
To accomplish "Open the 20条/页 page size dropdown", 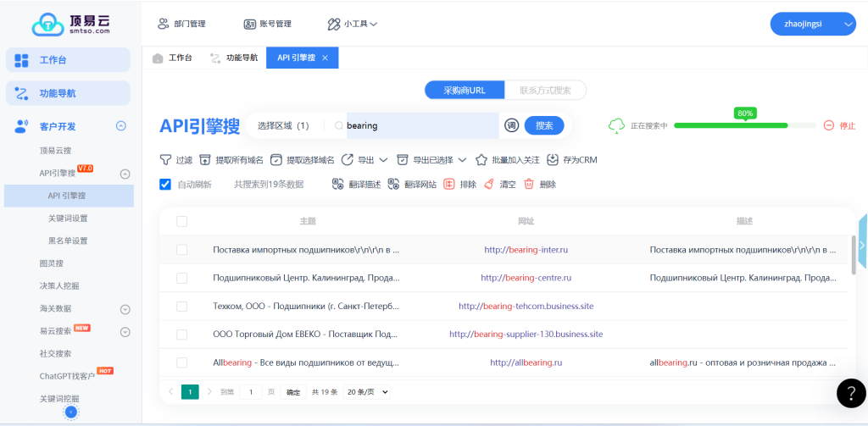I will click(368, 392).
